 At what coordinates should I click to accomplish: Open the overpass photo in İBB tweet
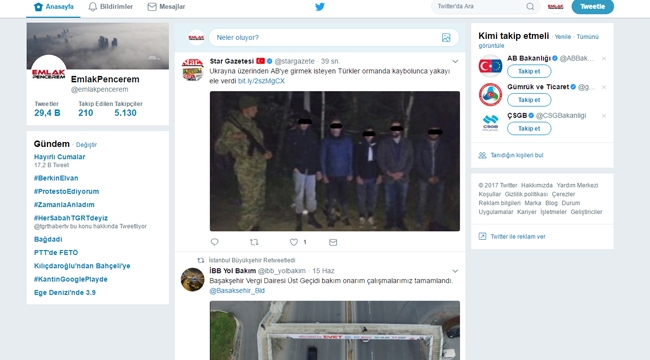coord(335,330)
